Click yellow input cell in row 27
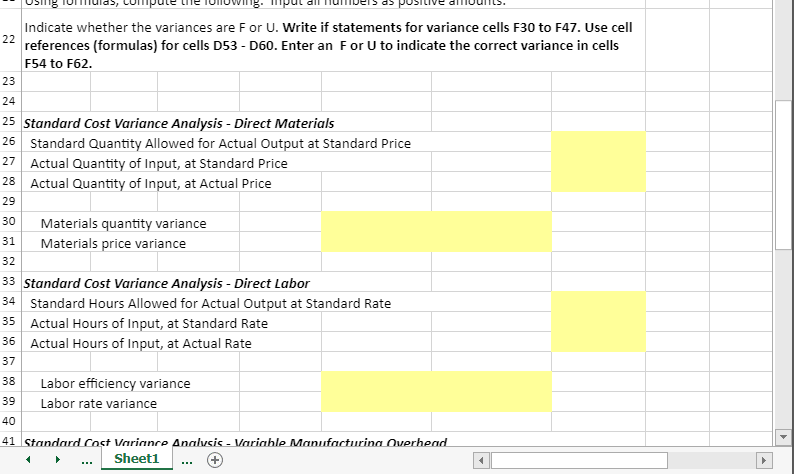The width and height of the screenshot is (794, 474). (x=599, y=162)
